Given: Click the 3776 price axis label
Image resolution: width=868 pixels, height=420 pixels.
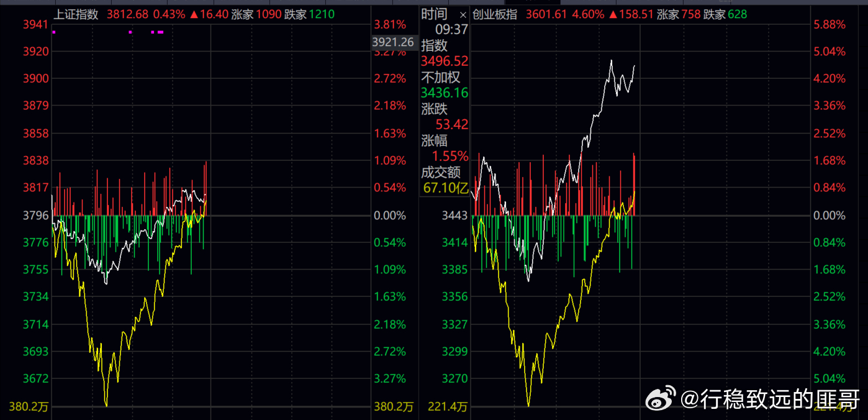Looking at the screenshot, I should (x=35, y=242).
